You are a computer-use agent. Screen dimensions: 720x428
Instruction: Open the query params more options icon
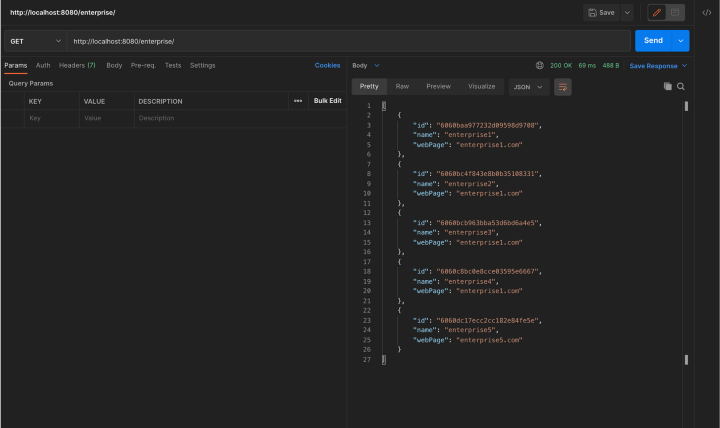coord(298,101)
